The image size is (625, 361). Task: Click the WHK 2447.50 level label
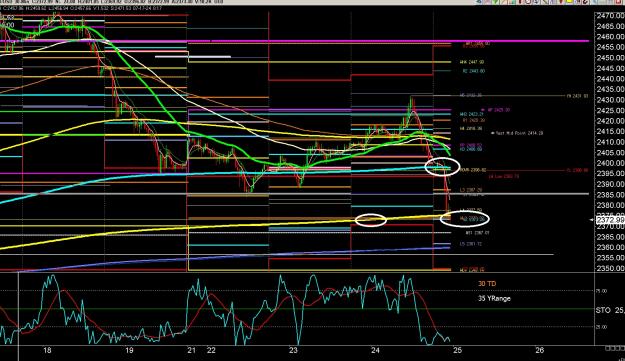click(x=472, y=62)
